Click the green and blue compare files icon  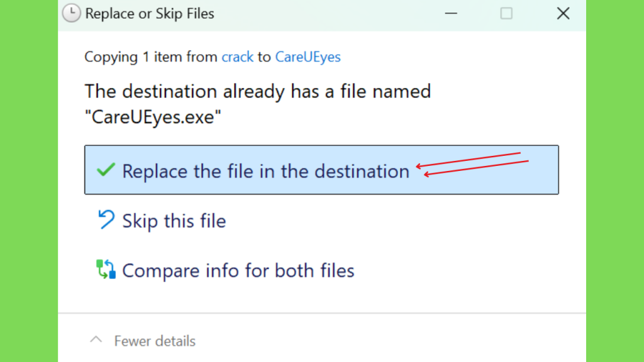[x=106, y=269]
